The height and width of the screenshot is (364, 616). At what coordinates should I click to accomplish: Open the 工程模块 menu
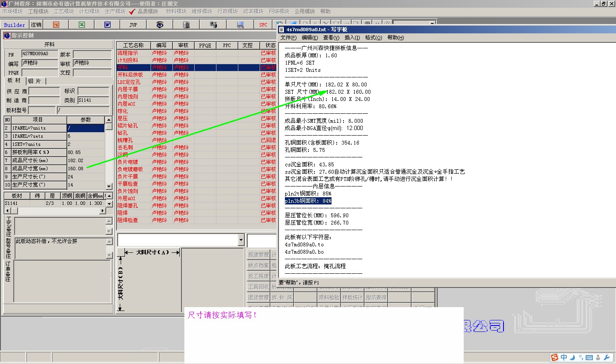click(38, 12)
